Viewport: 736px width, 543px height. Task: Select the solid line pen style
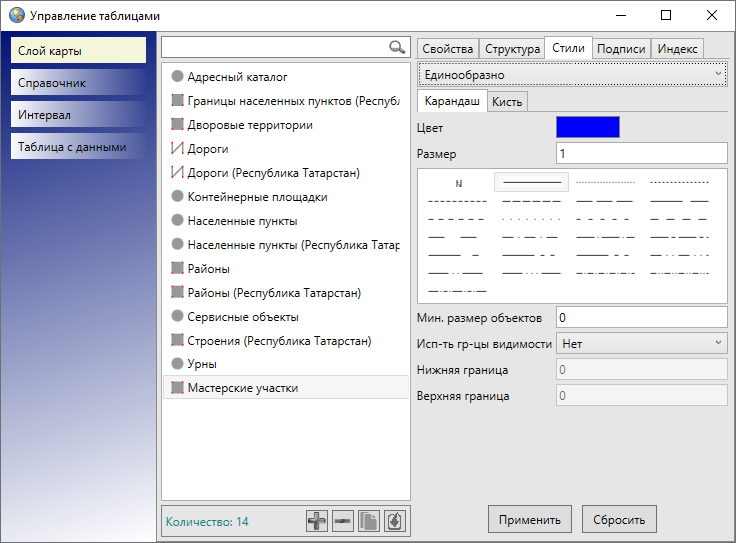(x=532, y=183)
